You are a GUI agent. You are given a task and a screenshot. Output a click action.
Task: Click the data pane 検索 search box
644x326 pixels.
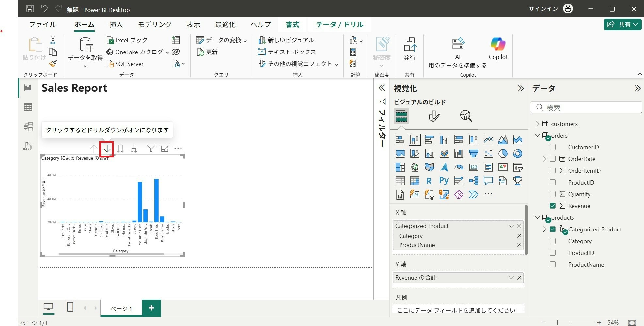586,107
